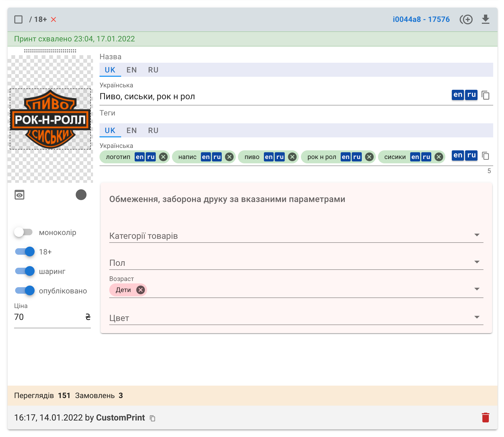Turn off the шаринг switch

[25, 271]
